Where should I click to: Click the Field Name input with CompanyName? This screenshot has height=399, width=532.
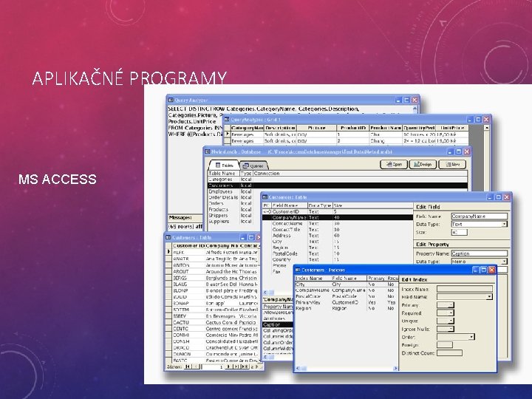click(x=479, y=216)
